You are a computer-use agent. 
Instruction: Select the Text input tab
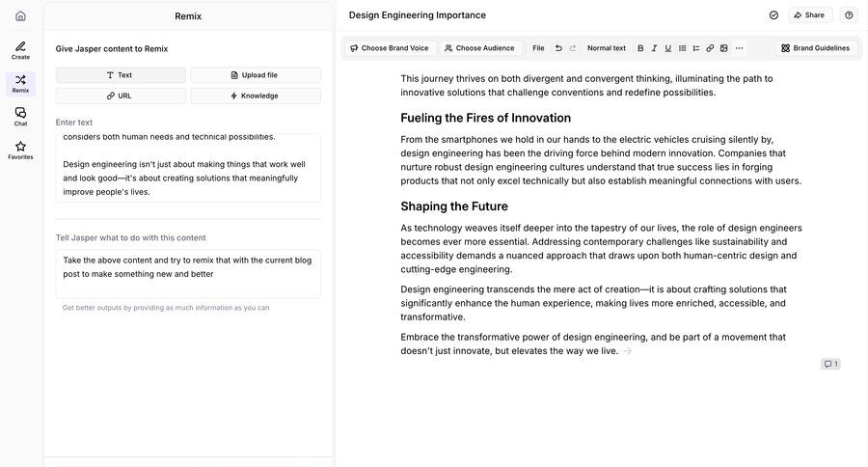(x=121, y=75)
